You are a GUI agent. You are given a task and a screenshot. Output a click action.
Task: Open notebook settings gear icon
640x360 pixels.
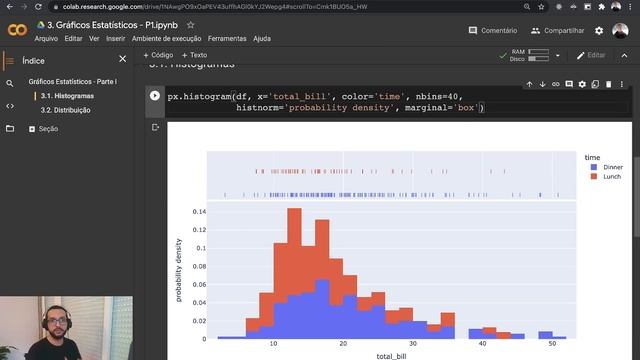[599, 31]
